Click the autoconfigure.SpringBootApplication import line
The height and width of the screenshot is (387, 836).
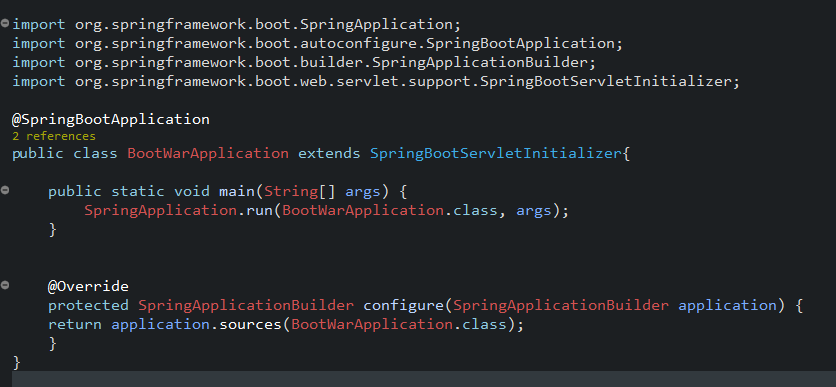pyautogui.click(x=317, y=44)
